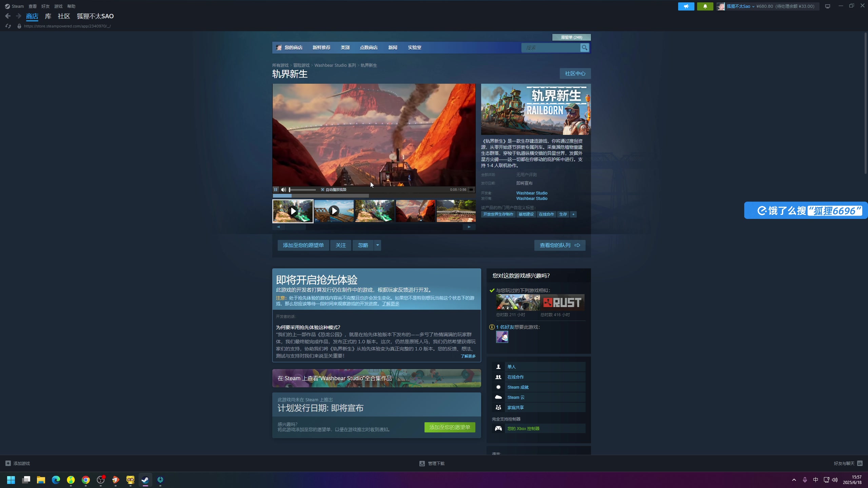Open the 帮助 menu
Image resolution: width=868 pixels, height=488 pixels.
point(71,6)
